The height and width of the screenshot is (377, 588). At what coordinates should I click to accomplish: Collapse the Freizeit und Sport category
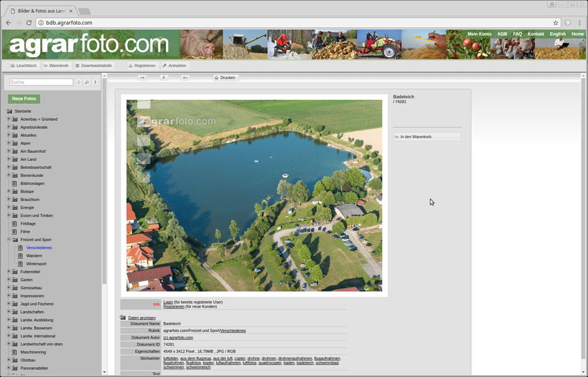(9, 240)
